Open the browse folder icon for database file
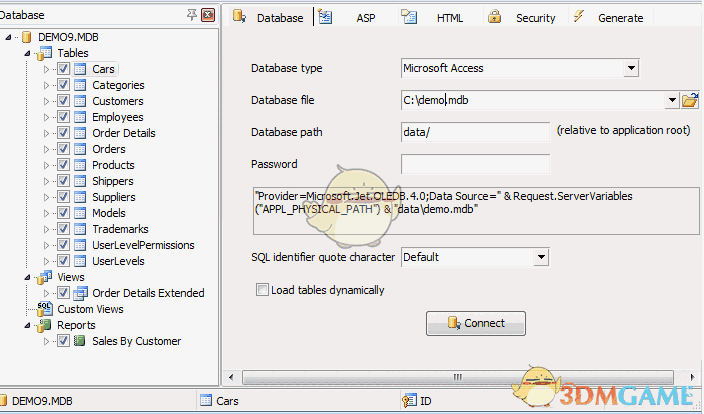 pos(690,100)
